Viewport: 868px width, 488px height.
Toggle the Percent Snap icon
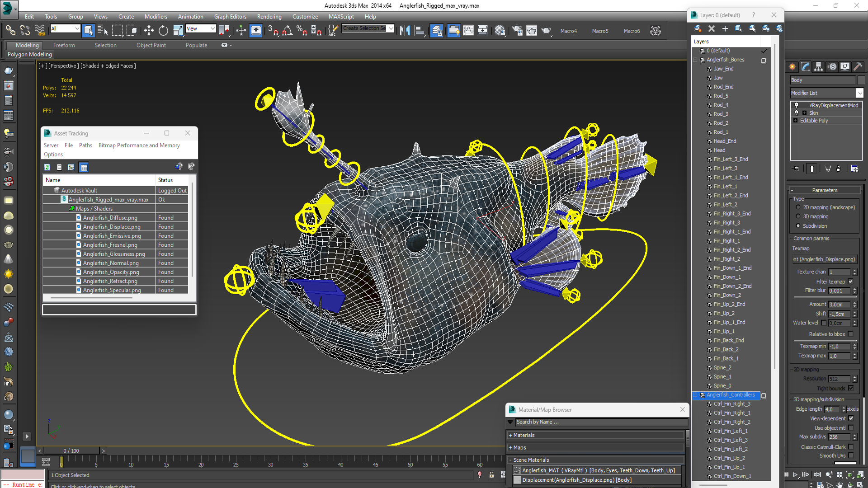pyautogui.click(x=302, y=30)
